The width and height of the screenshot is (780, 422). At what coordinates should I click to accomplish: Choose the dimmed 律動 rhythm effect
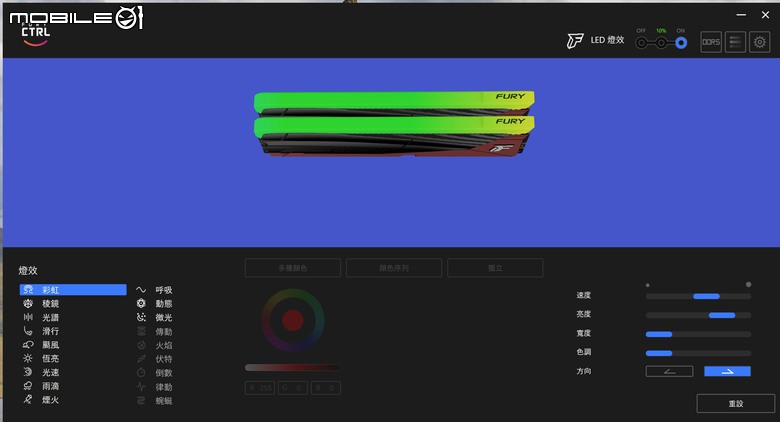(155, 387)
